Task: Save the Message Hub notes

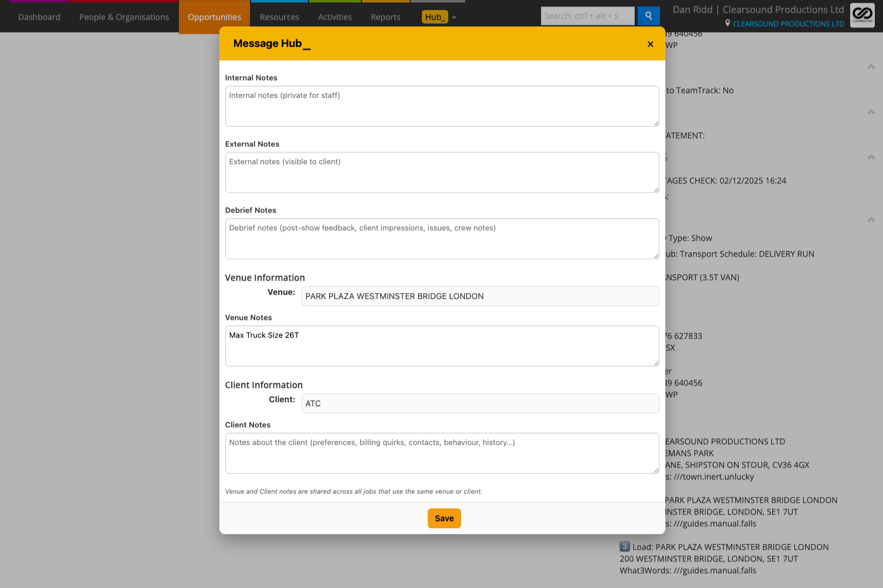Action: [444, 518]
